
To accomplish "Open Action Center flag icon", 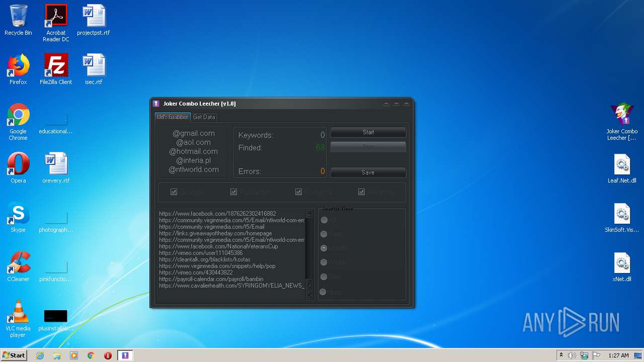I will pyautogui.click(x=596, y=355).
